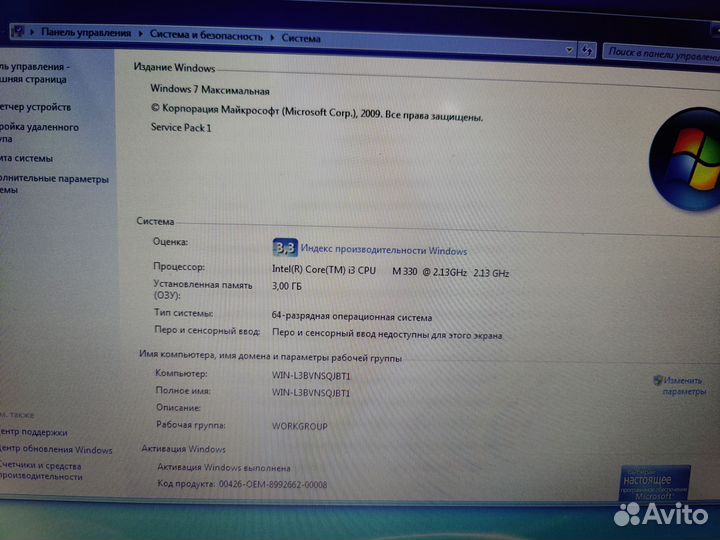Select 'Windows 7 Максимальная' edition text
The image size is (720, 540).
click(210, 89)
